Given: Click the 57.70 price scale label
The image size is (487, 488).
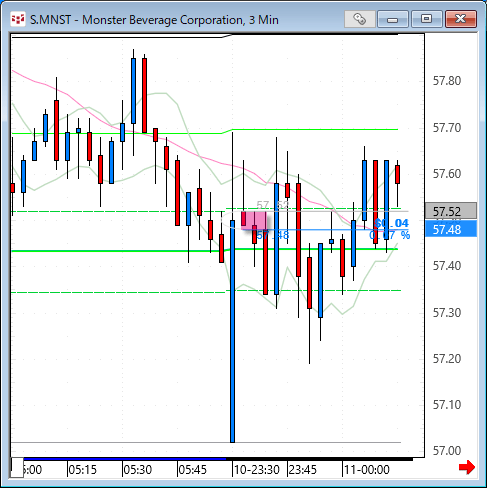Looking at the screenshot, I should tap(447, 128).
